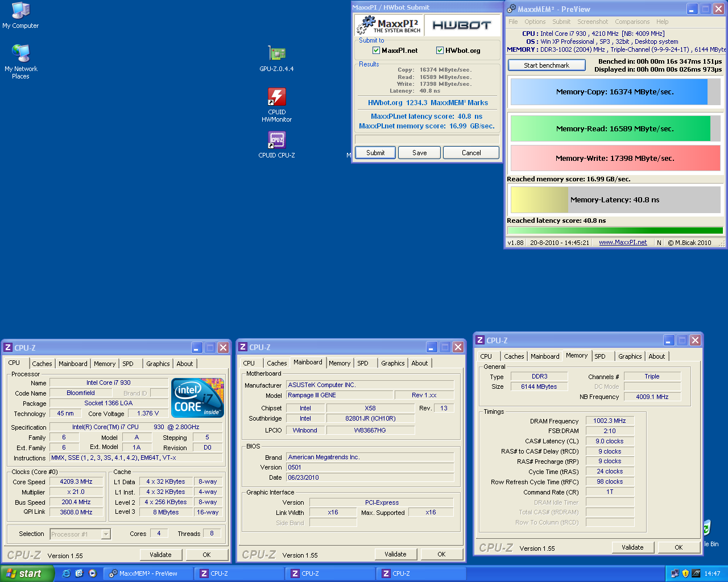Click the Memory-Copy 16374 MByte/sec bar
728x582 pixels.
pos(615,92)
